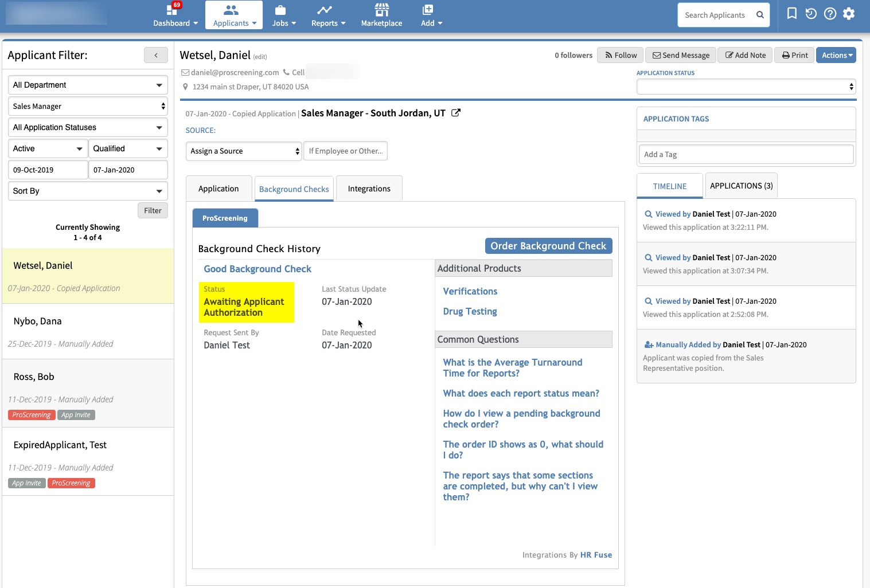Select applicant Nybo, Dana from list
This screenshot has width=870, height=588.
click(38, 322)
